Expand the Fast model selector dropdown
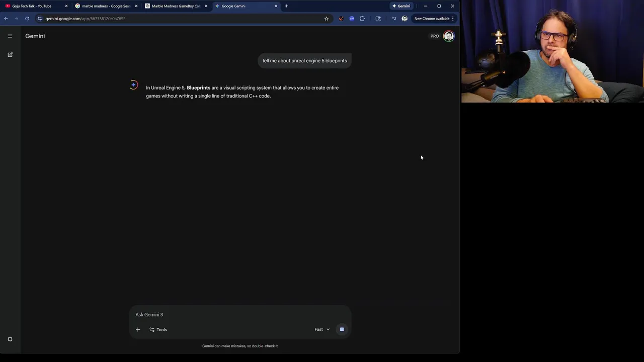The height and width of the screenshot is (362, 644). tap(322, 330)
